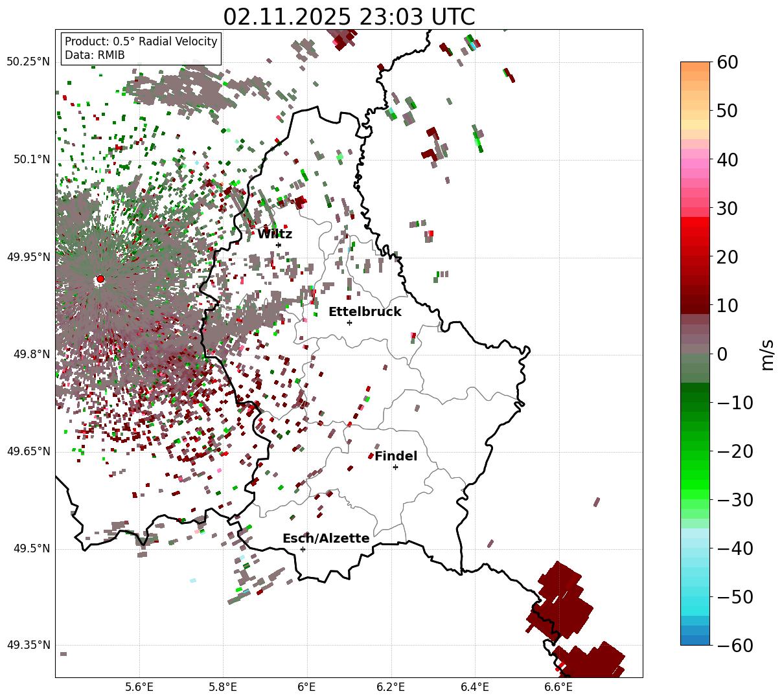Click the colorbar −30 tick label
This screenshot has height=700, width=782.
tap(735, 499)
